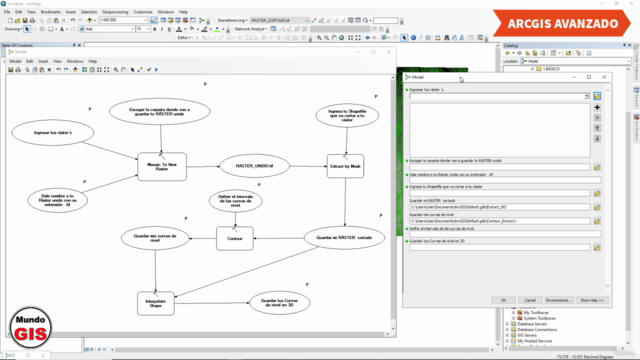Expand Database Servers in Catalog tree
The height and width of the screenshot is (360, 640).
pos(507,324)
